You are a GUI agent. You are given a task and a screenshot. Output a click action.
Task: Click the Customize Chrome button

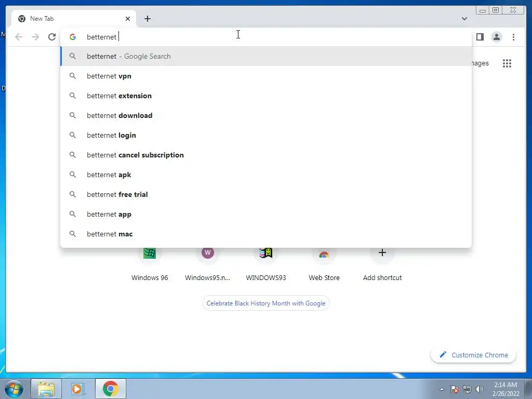[474, 355]
